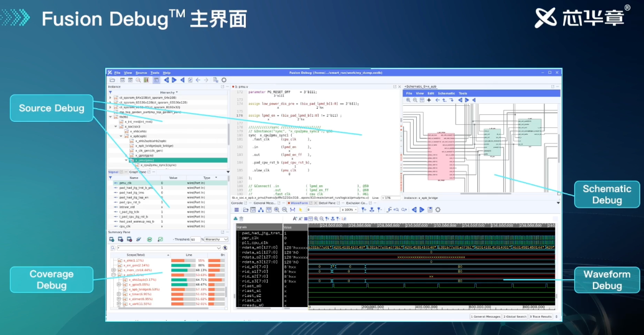The image size is (644, 335).
Task: Open waveform settings gear icon
Action: click(438, 209)
